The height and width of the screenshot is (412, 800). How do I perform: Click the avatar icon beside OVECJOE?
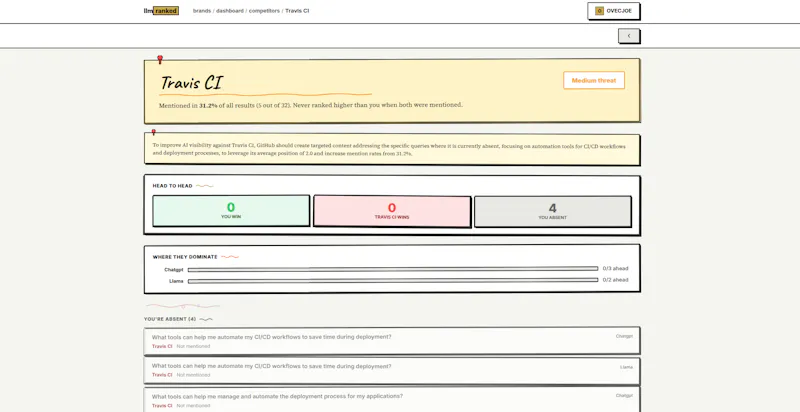click(x=599, y=11)
